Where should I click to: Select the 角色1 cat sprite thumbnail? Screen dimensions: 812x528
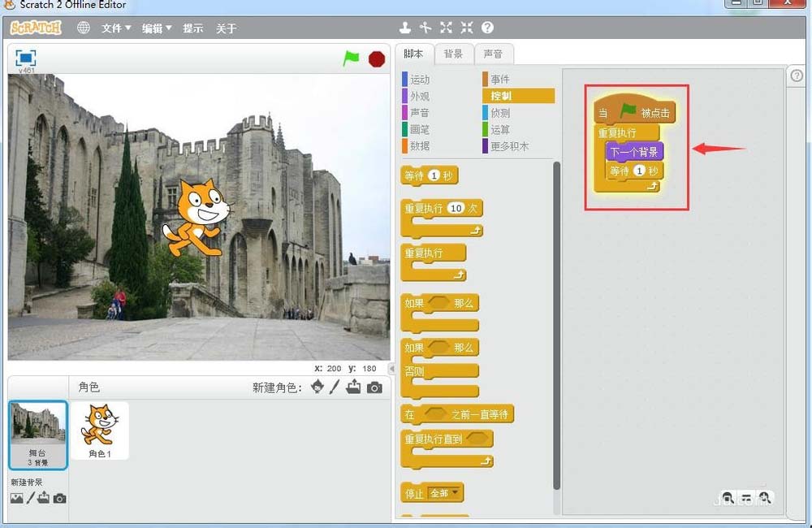tap(99, 429)
